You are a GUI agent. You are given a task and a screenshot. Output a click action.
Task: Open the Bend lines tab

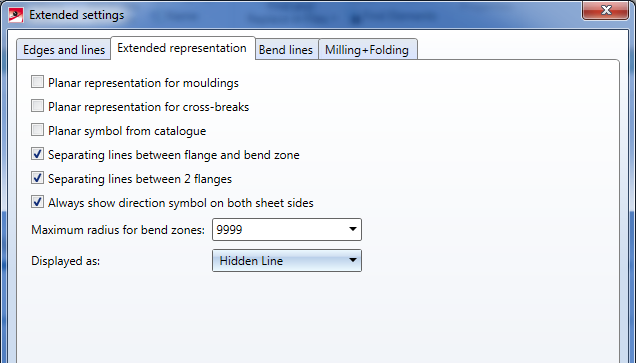tap(286, 49)
